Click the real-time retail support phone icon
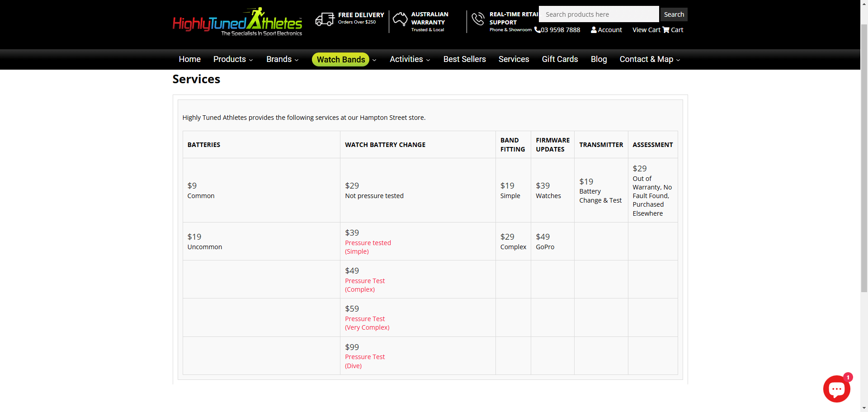Viewport: 868px width, 412px height. click(478, 19)
